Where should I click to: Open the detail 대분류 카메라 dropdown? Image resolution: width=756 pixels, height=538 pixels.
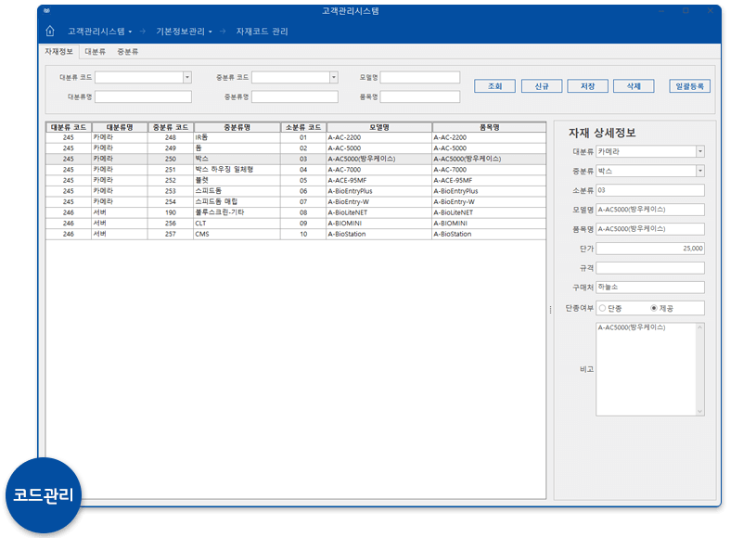[700, 151]
